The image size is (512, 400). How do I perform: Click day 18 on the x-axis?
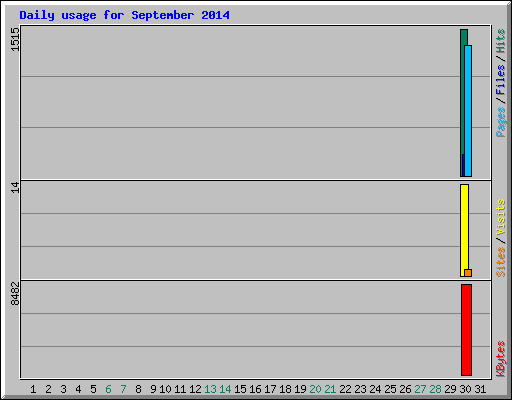pyautogui.click(x=285, y=389)
